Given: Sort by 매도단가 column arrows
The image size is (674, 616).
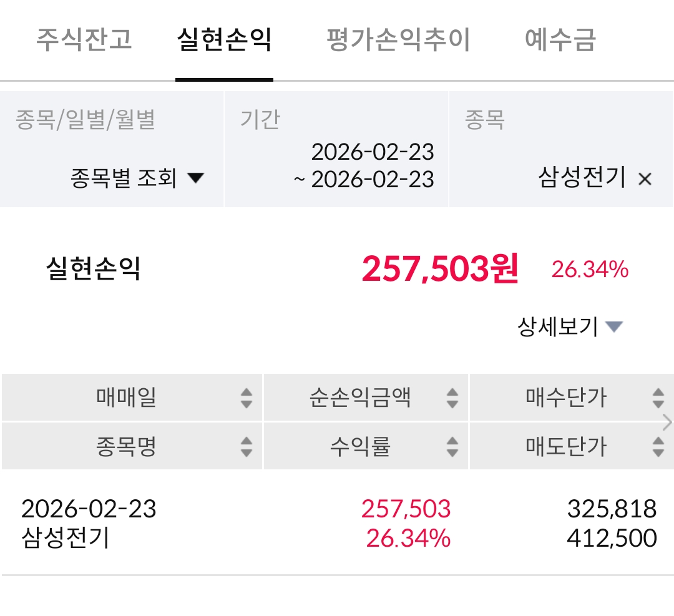Looking at the screenshot, I should [658, 446].
